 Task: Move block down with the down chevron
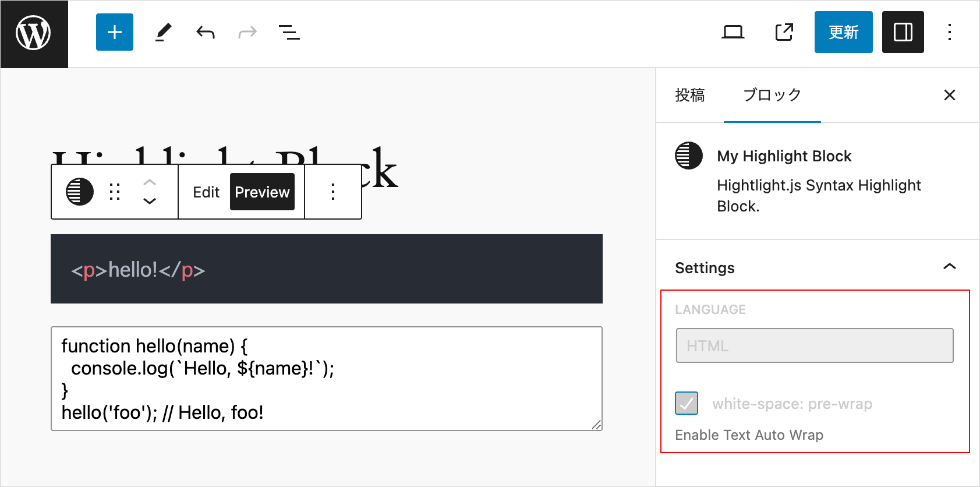(150, 201)
